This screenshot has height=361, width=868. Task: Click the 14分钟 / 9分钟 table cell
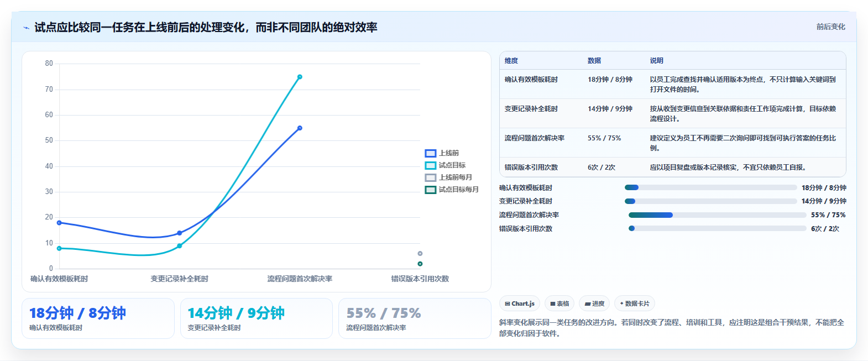point(610,109)
